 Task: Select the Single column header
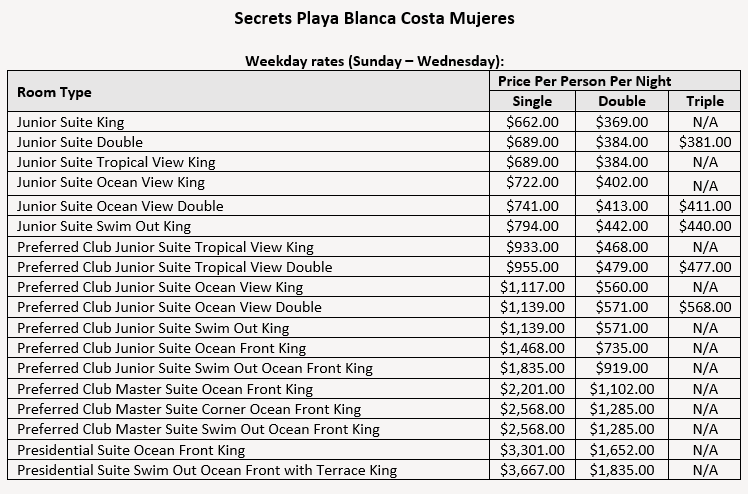532,101
